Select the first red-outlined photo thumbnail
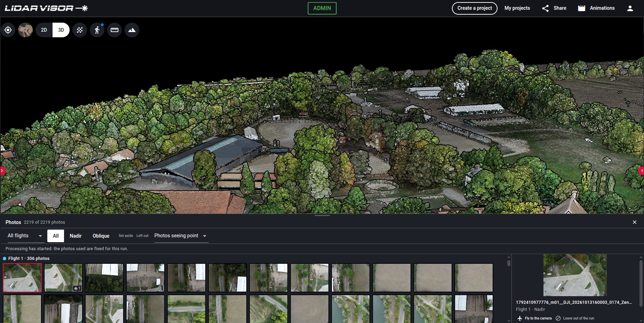Screen dimensions: 644x323 tap(22, 278)
